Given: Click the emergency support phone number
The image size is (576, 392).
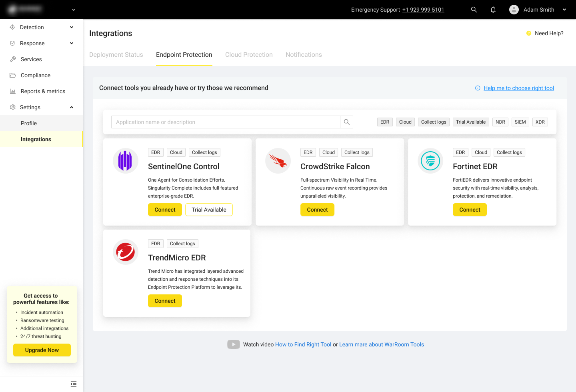Looking at the screenshot, I should coord(423,10).
